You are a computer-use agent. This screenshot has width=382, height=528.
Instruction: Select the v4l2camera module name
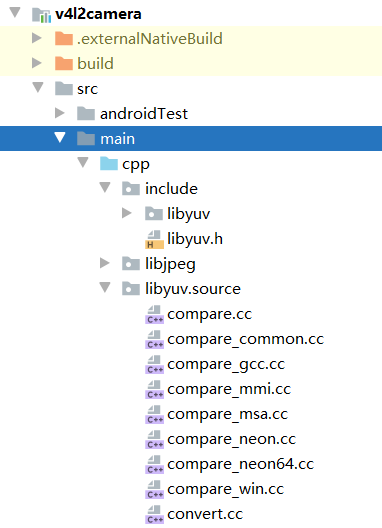pyautogui.click(x=98, y=14)
